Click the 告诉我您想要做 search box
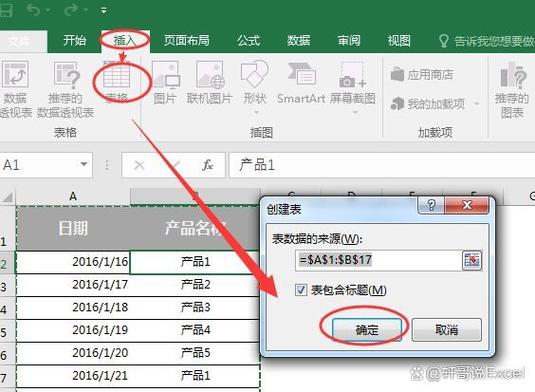Viewport: 535px width, 392px height. click(486, 41)
